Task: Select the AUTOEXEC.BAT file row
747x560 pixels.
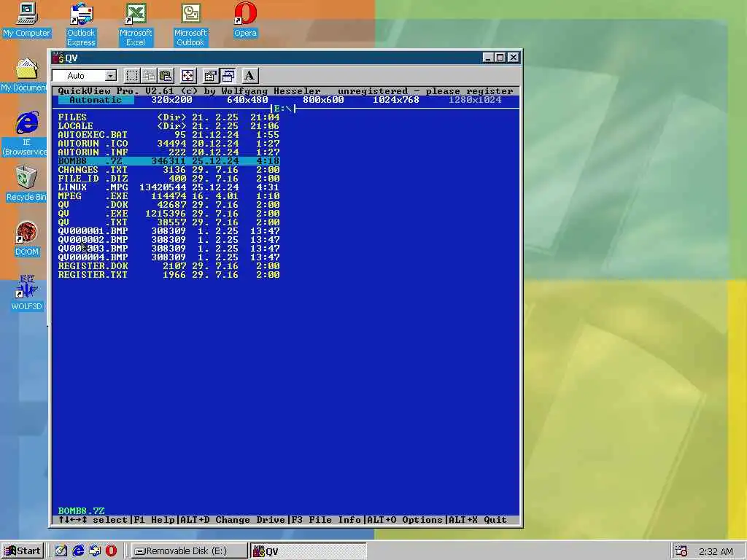Action: point(169,135)
